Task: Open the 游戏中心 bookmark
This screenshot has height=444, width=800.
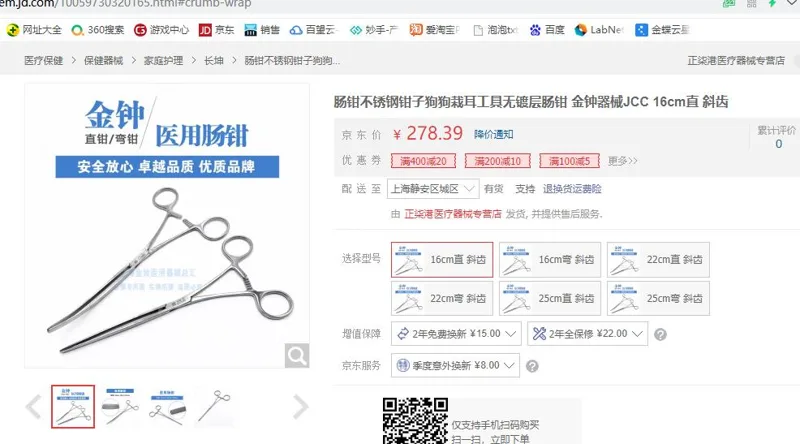Action: (161, 30)
